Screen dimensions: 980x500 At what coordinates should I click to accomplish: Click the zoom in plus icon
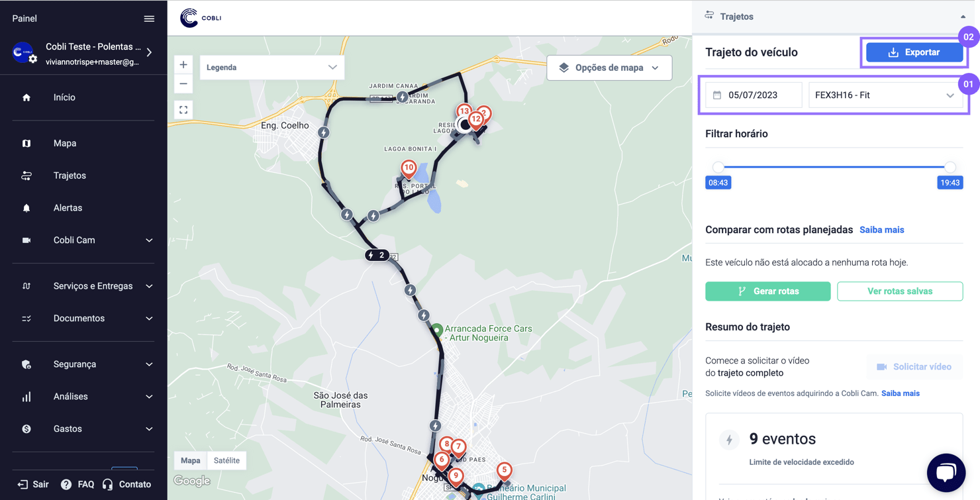tap(183, 64)
